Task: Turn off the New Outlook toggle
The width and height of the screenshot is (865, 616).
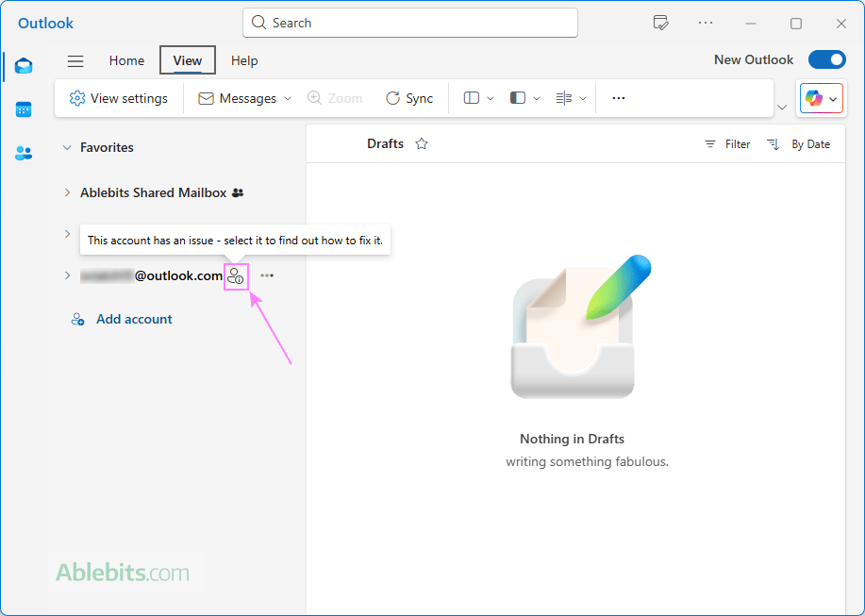Action: pos(827,59)
